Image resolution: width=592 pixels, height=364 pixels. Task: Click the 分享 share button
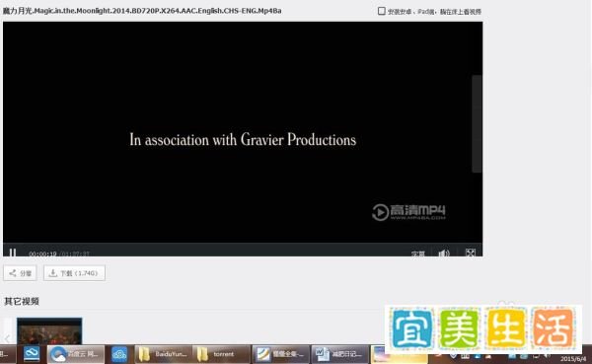(20, 273)
